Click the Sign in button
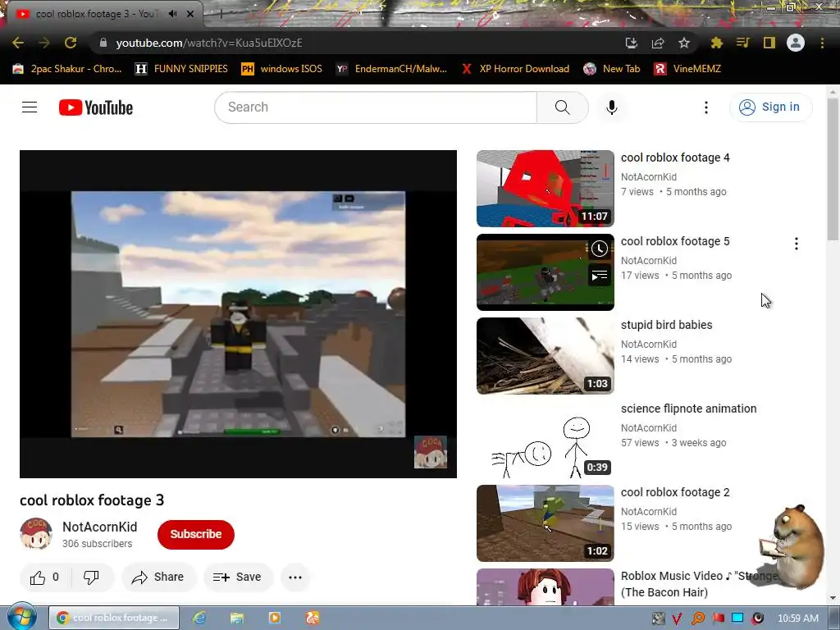 pos(770,107)
